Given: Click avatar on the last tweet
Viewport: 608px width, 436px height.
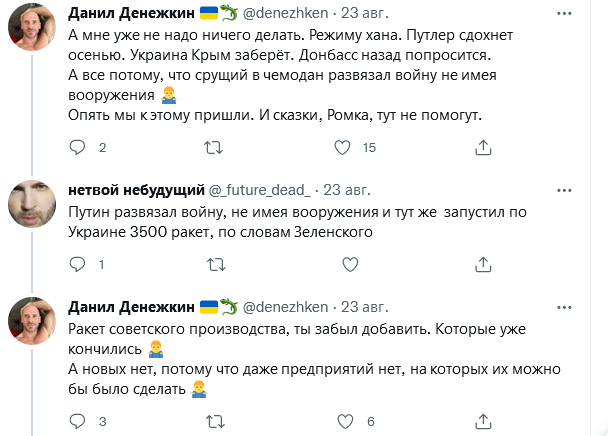Looking at the screenshot, I should [33, 321].
